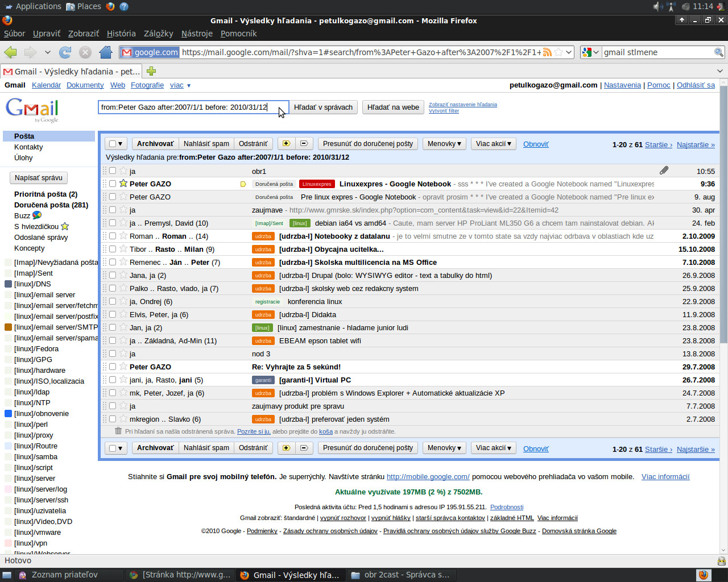Click volume icon in system tray

(657, 6)
